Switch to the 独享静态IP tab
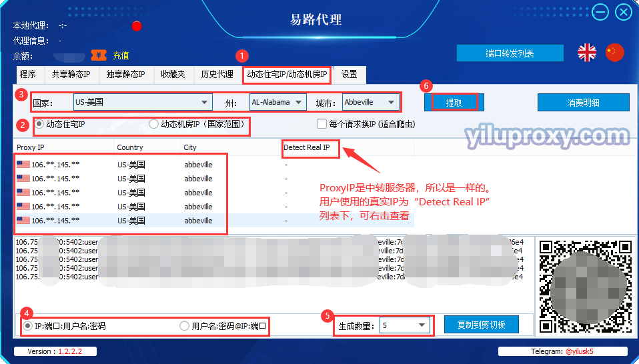Viewport: 639px width, 364px height. coord(125,75)
